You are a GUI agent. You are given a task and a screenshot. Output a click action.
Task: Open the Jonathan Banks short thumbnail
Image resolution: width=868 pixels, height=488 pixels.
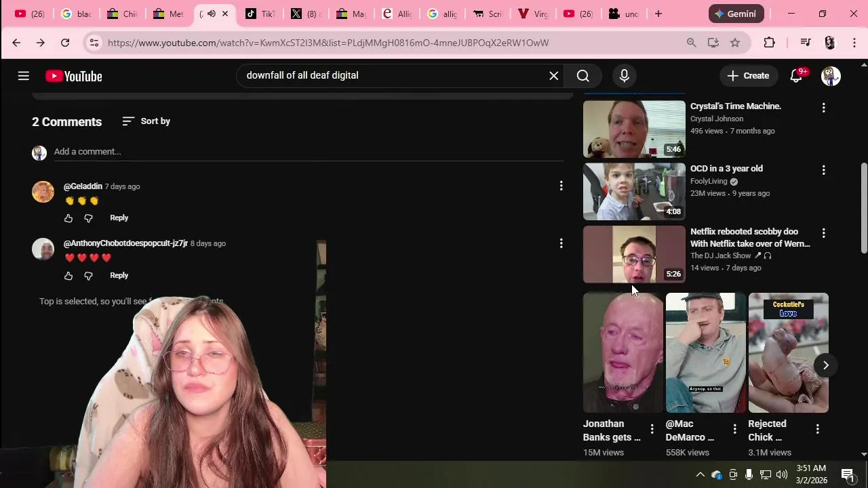tap(623, 352)
